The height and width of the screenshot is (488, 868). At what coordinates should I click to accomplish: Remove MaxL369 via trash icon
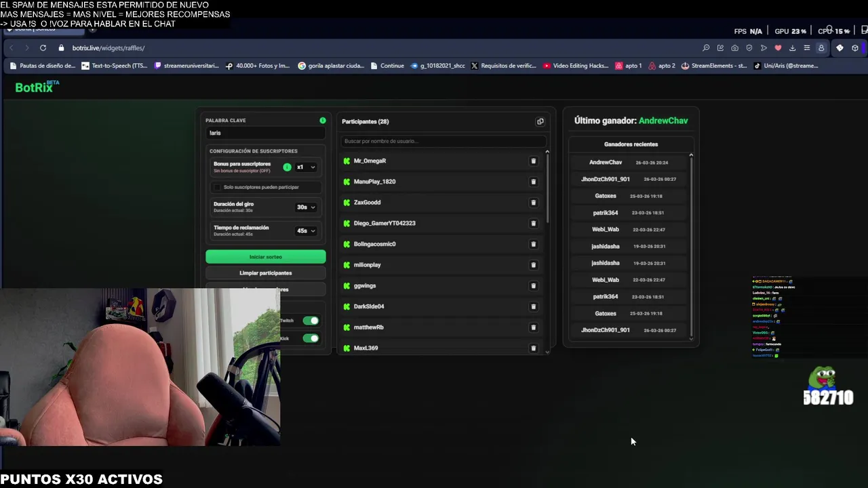533,348
